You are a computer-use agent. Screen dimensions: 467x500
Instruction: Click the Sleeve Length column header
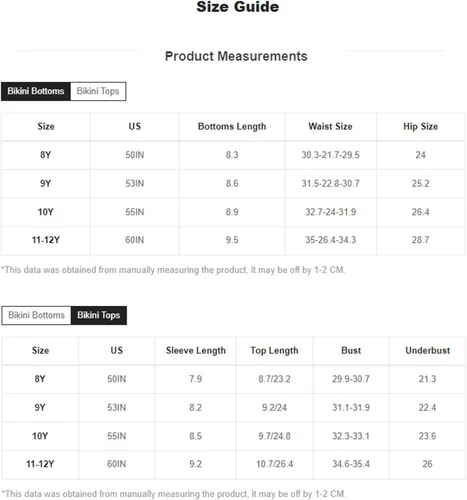[196, 351]
